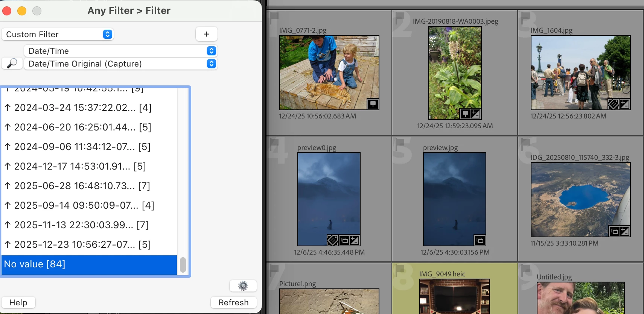Viewport: 644px width, 314px height.
Task: Click keyword tag badge on preview0.jpg
Action: pos(333,240)
